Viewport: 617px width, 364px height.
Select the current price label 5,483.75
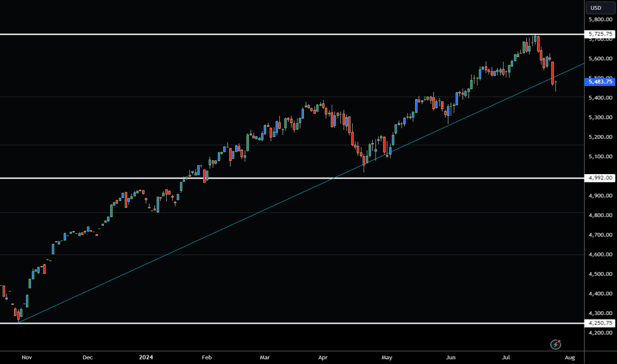coord(600,81)
